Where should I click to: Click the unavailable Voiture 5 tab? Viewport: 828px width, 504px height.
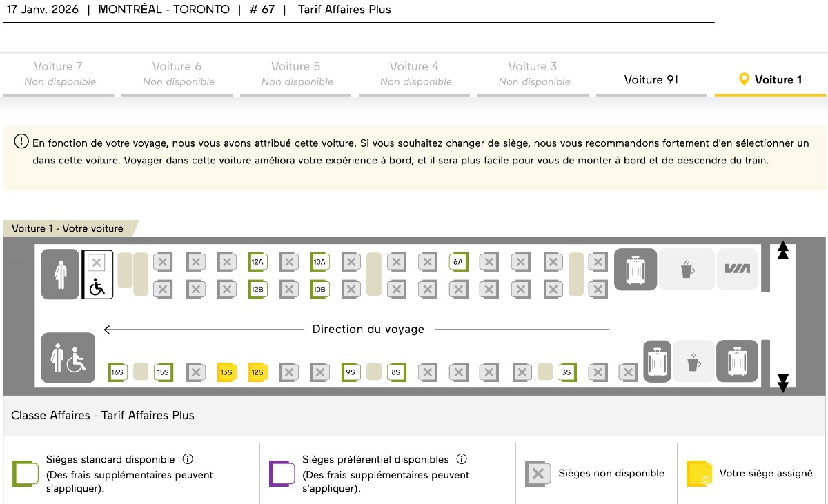pos(296,74)
